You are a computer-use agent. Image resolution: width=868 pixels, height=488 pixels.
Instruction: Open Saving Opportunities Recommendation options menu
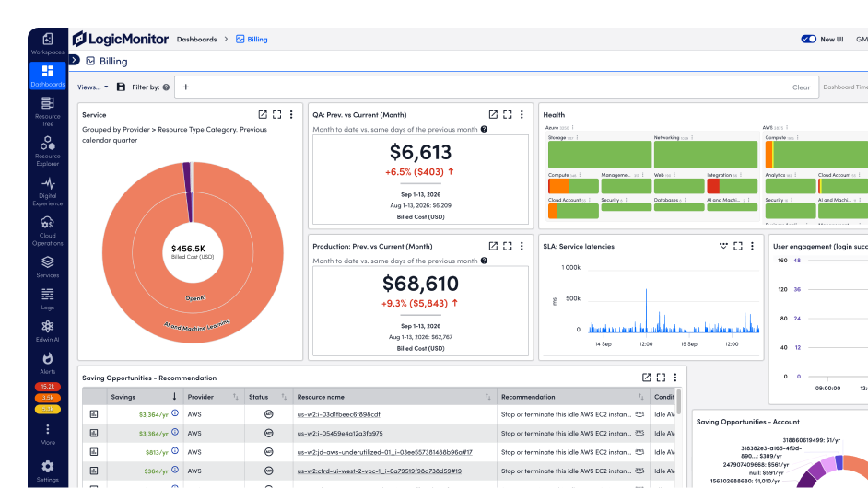click(x=674, y=378)
